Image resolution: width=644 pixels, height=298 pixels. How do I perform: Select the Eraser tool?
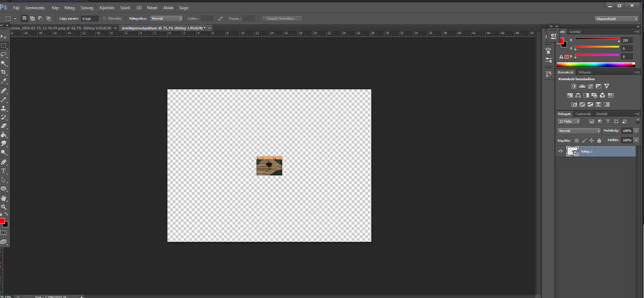4,126
